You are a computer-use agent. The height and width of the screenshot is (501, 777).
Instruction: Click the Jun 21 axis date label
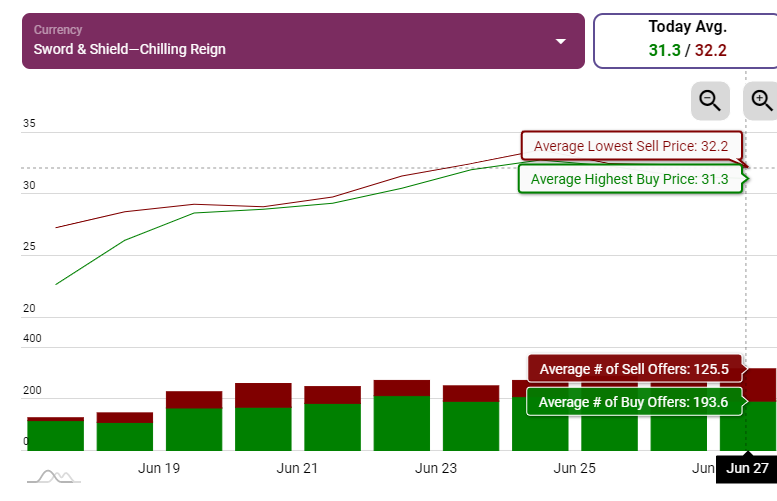tap(297, 468)
